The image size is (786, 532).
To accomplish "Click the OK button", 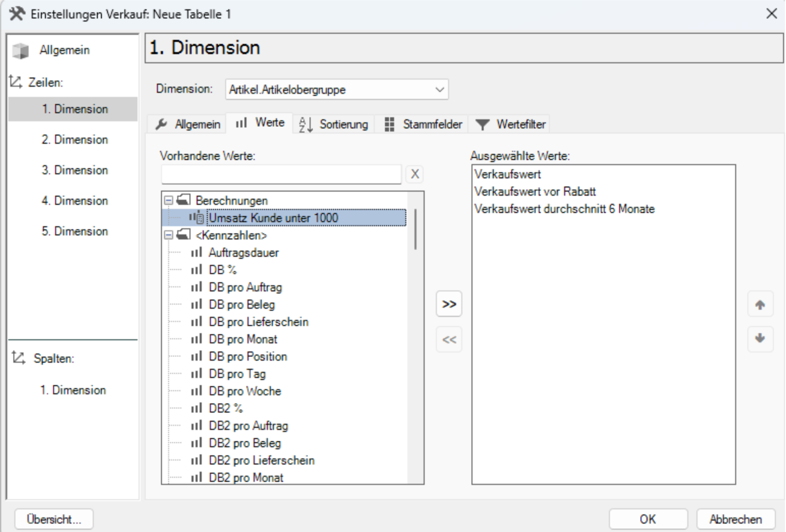I will [648, 519].
